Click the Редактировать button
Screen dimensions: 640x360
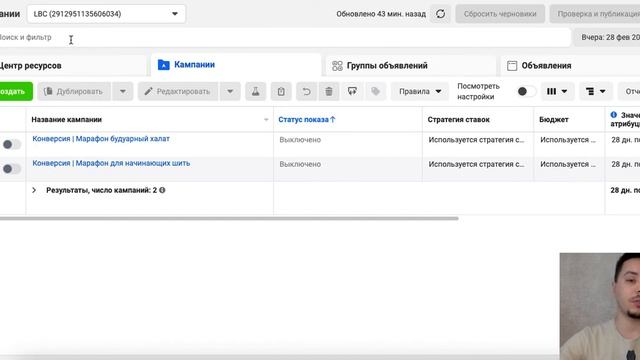pos(178,91)
